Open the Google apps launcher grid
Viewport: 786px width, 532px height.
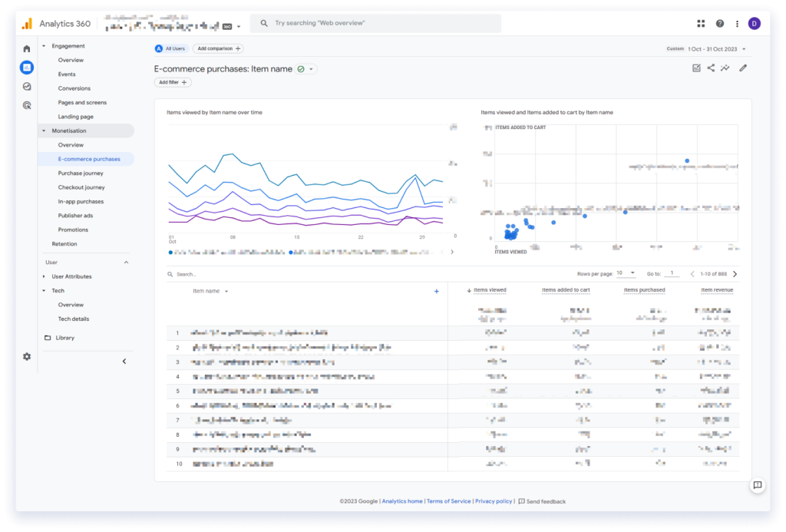pyautogui.click(x=700, y=23)
